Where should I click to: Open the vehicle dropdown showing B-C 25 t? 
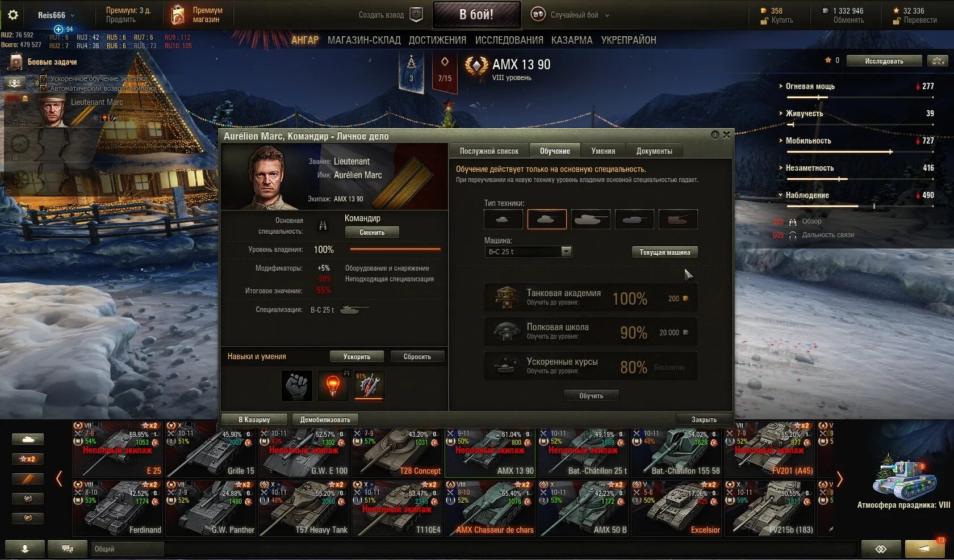pyautogui.click(x=529, y=251)
